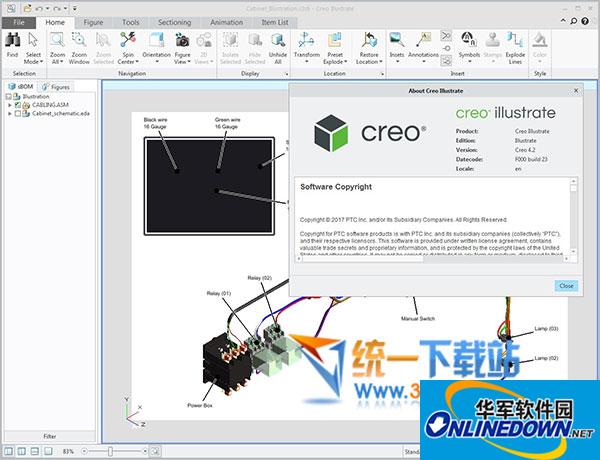The height and width of the screenshot is (460, 600).
Task: Collapse the Illustration root node
Action: point(8,96)
